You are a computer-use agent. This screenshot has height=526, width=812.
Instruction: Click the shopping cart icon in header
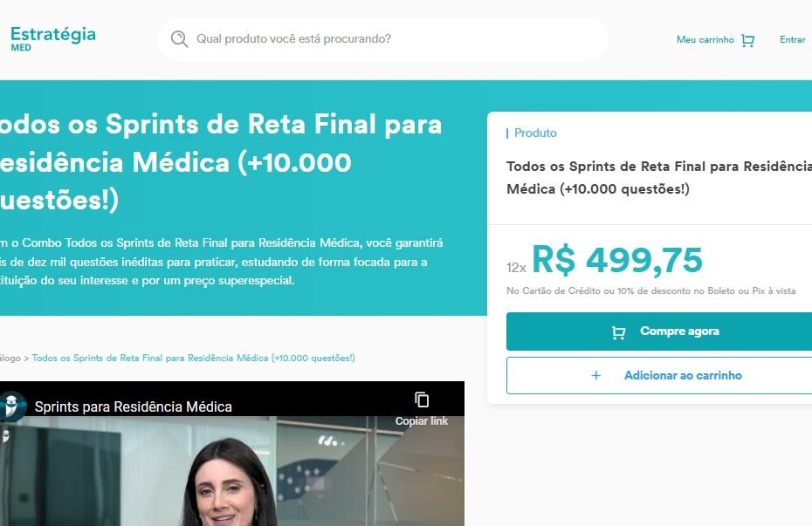(747, 40)
